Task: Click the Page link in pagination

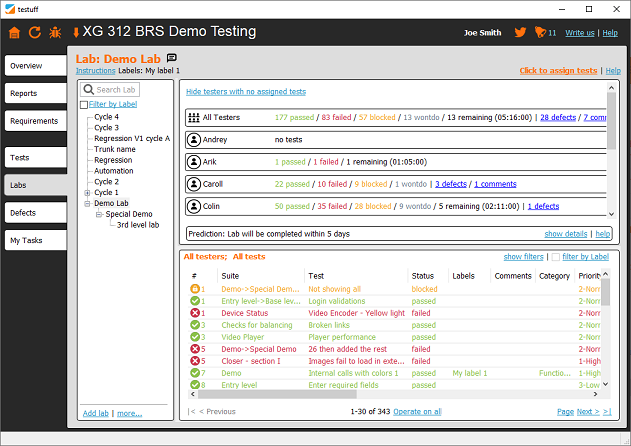Action: pos(565,412)
